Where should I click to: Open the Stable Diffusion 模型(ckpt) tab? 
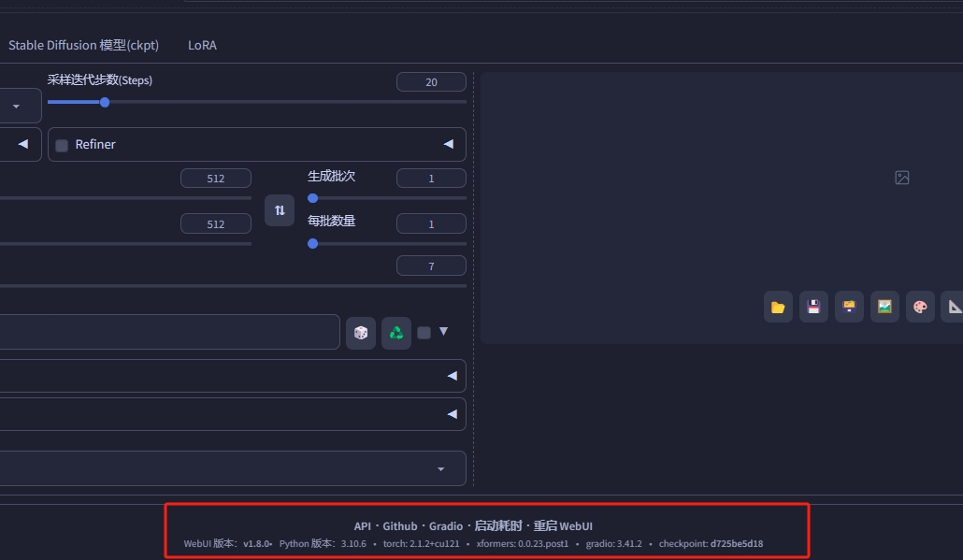83,45
